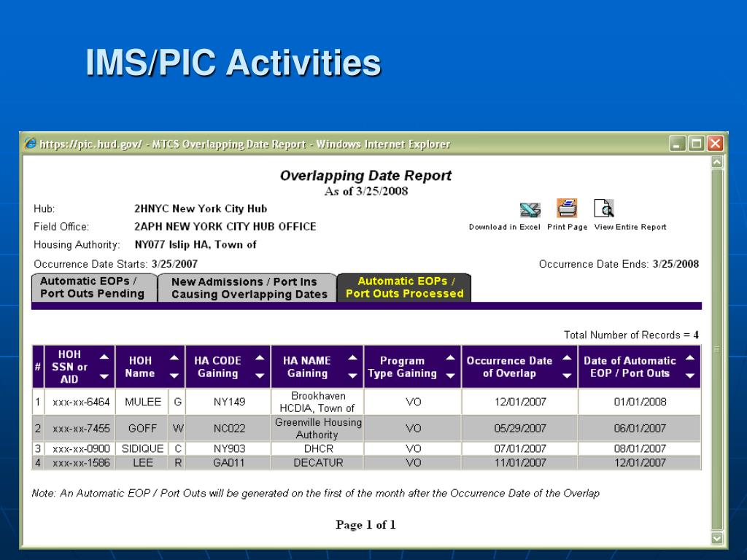747x560 pixels.
Task: Click Occurrence Date Ends 3/25/2008 text
Action: (619, 264)
